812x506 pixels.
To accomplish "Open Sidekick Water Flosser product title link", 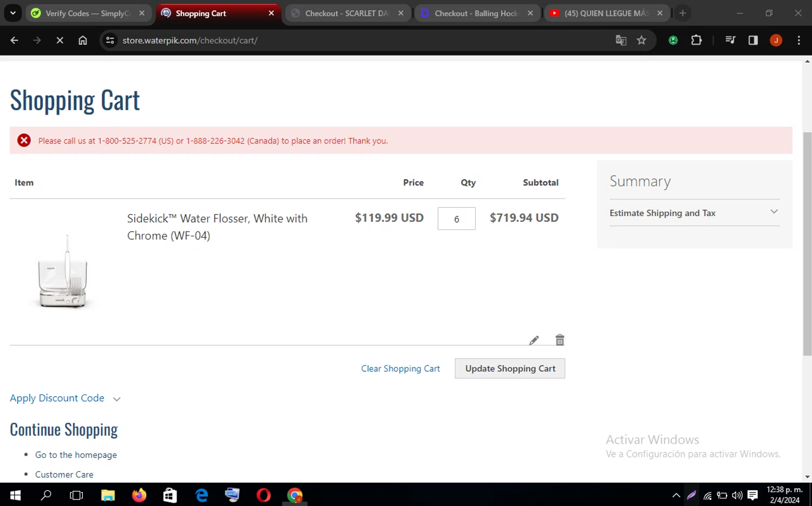I will pyautogui.click(x=217, y=227).
